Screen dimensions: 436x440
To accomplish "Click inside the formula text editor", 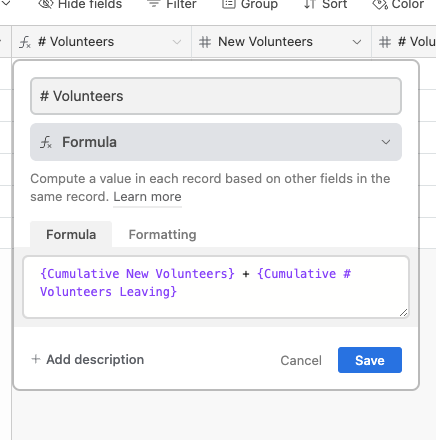I will click(x=216, y=287).
